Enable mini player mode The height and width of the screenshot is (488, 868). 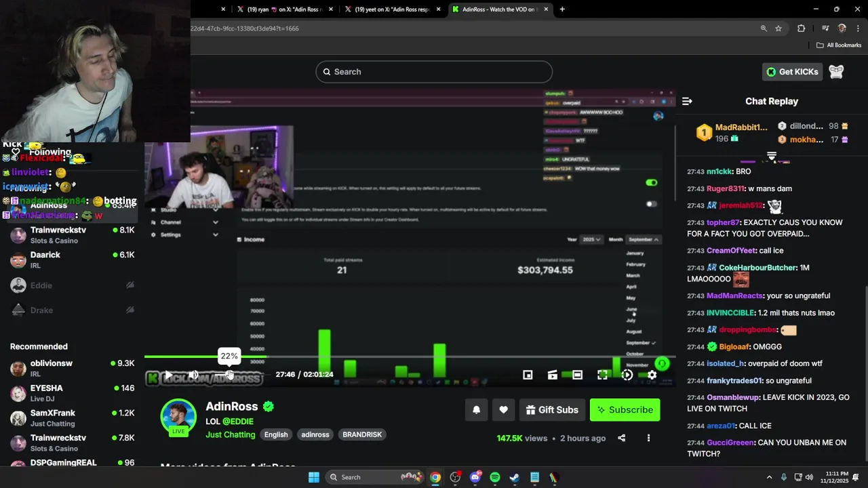point(528,375)
